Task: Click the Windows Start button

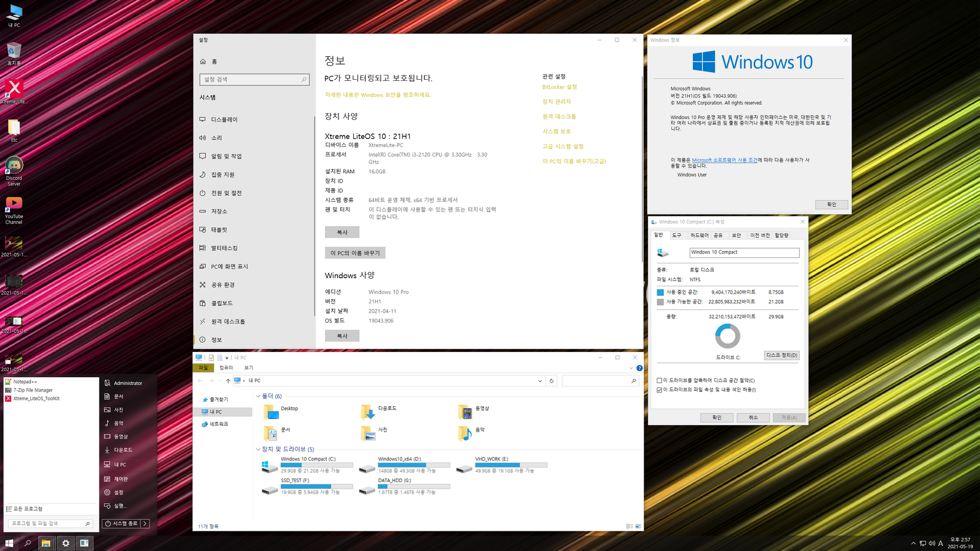Action: tap(9, 543)
